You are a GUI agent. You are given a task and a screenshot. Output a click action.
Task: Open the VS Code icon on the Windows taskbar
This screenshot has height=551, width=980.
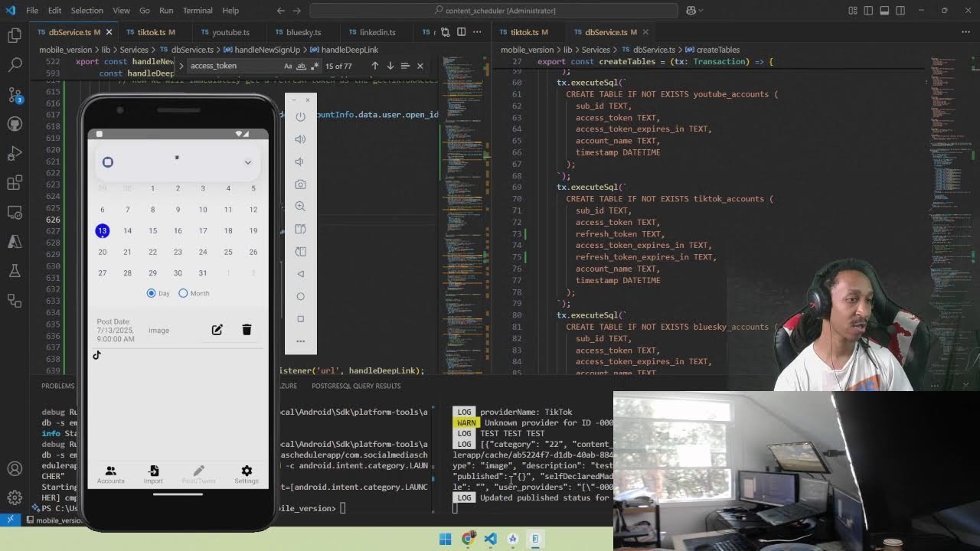(490, 539)
